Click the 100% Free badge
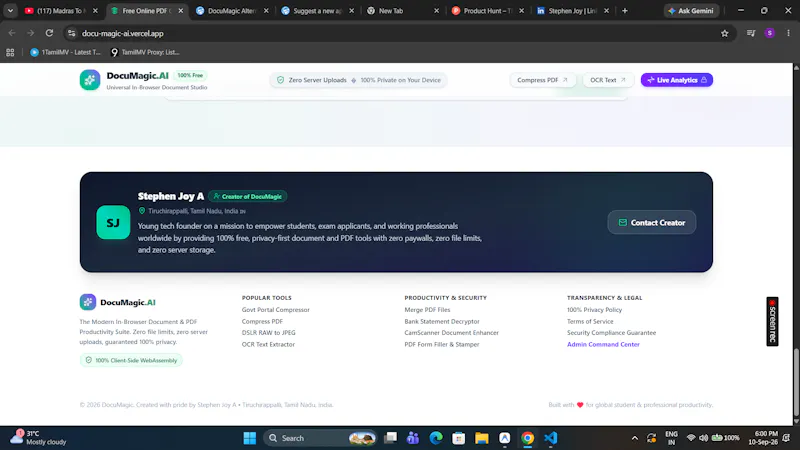The height and width of the screenshot is (450, 800). (x=190, y=76)
